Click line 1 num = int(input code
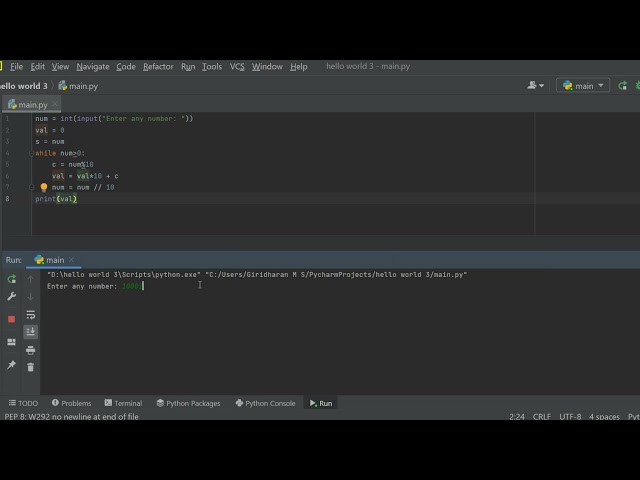 coord(114,119)
